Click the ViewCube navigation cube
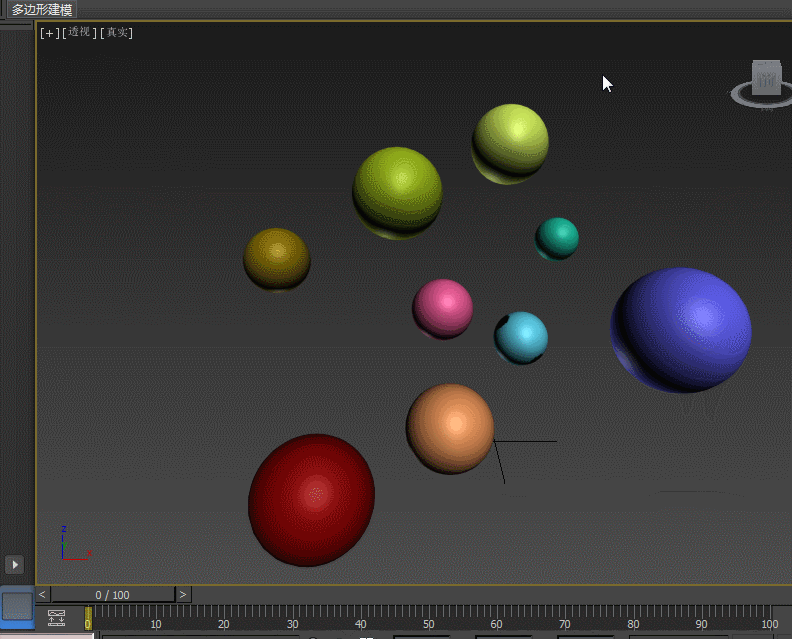Screen dimensions: 792x639 [x=766, y=79]
